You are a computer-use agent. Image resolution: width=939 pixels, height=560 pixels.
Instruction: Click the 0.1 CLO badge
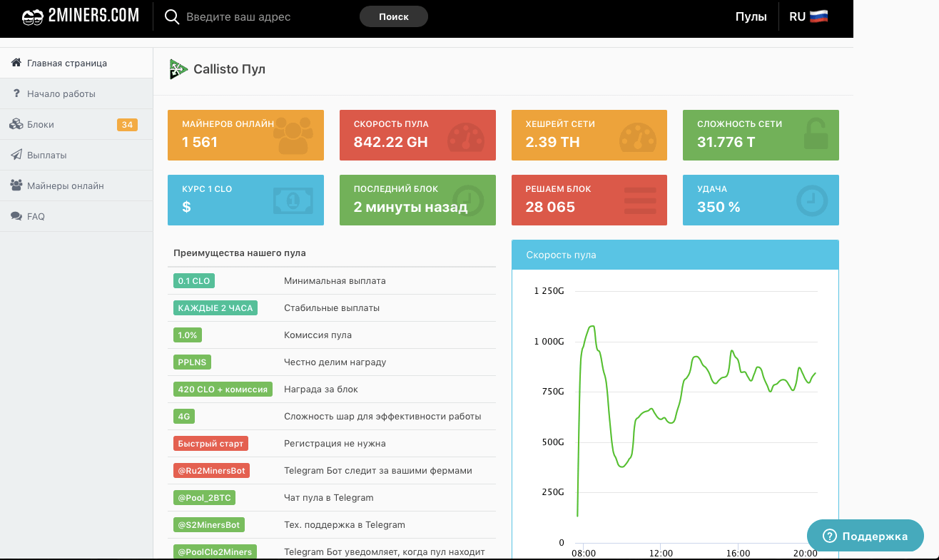[x=194, y=281]
